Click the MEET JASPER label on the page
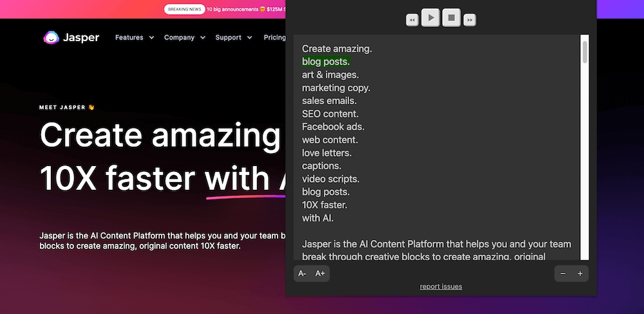 (x=67, y=107)
